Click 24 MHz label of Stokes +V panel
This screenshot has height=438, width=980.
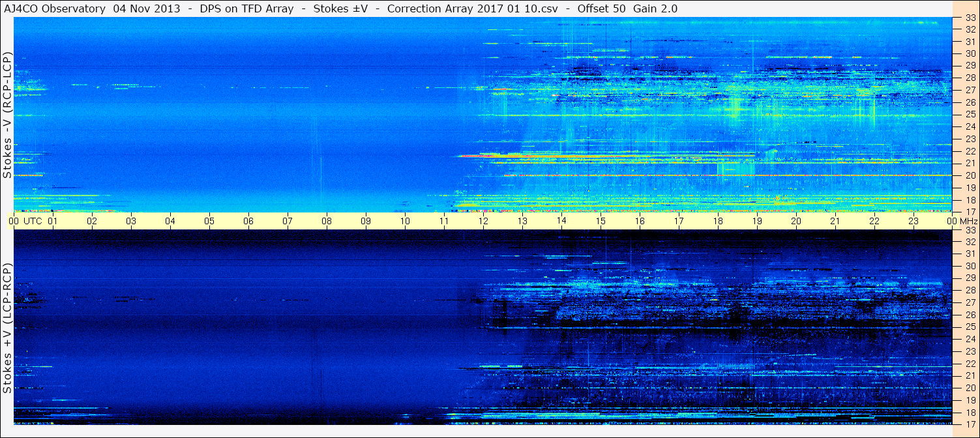pos(970,339)
